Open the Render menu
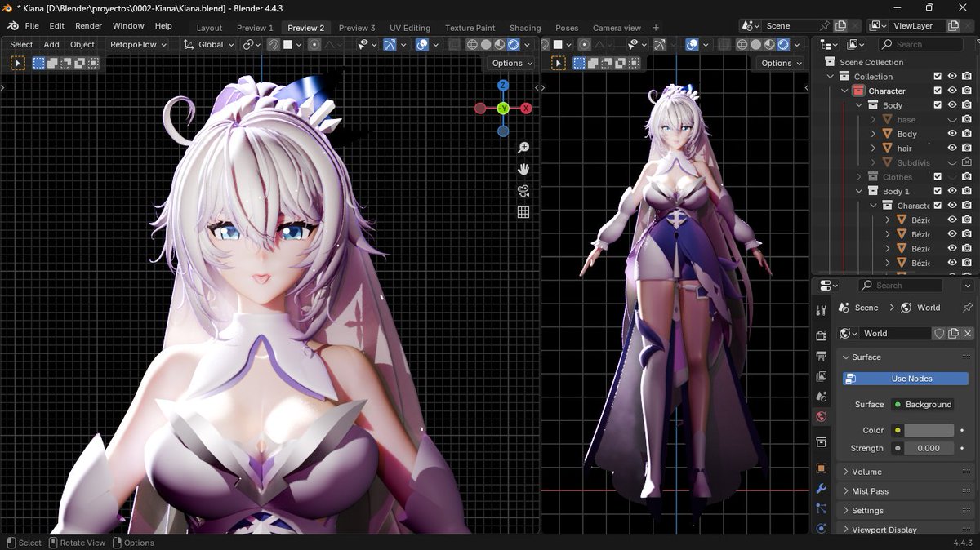Viewport: 980px width, 550px height. tap(89, 26)
